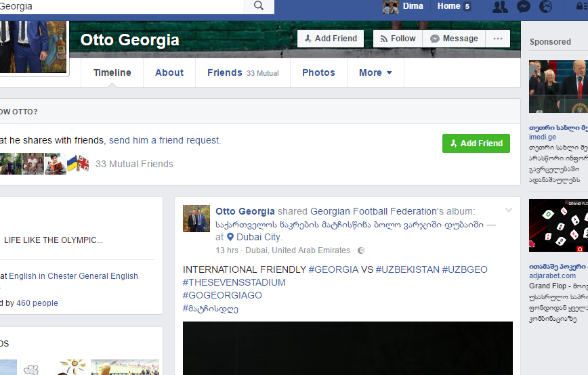Open the 33 Mutual Friends link
Viewport: 588px width, 375px height.
tap(134, 164)
